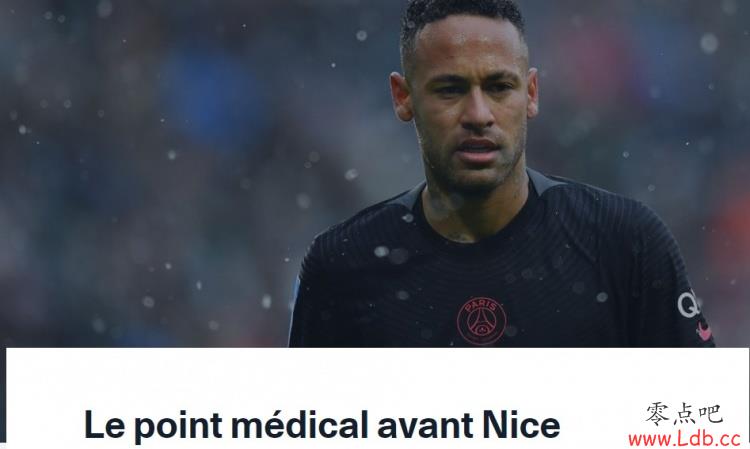Click the 零点吧 watermark logo
This screenshot has width=750, height=449.
tap(684, 414)
